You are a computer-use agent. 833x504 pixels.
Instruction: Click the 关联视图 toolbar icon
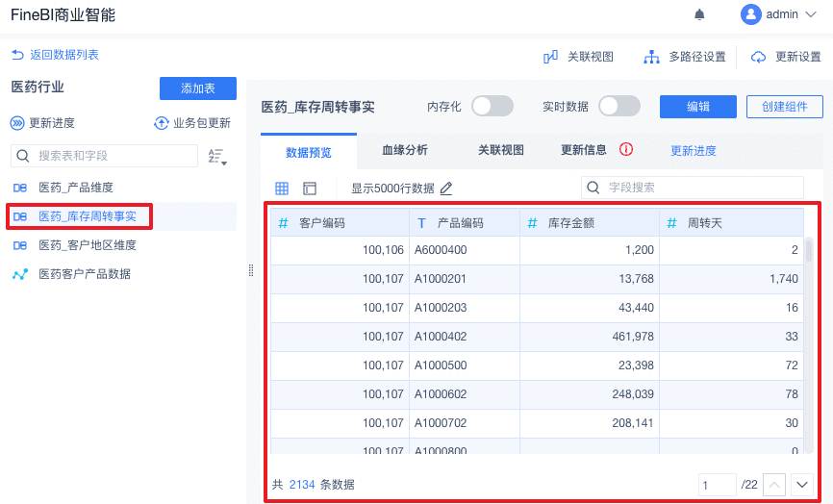coord(550,57)
